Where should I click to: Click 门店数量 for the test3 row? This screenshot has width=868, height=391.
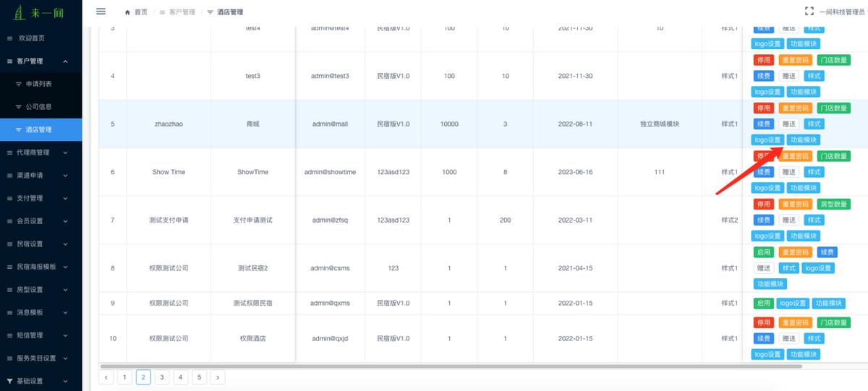click(834, 60)
